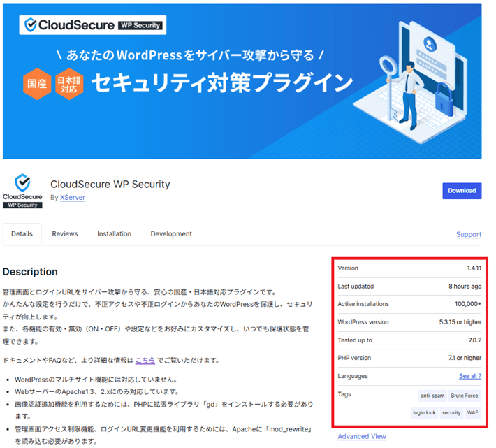
Task: Open the XServer author link
Action: [73, 197]
